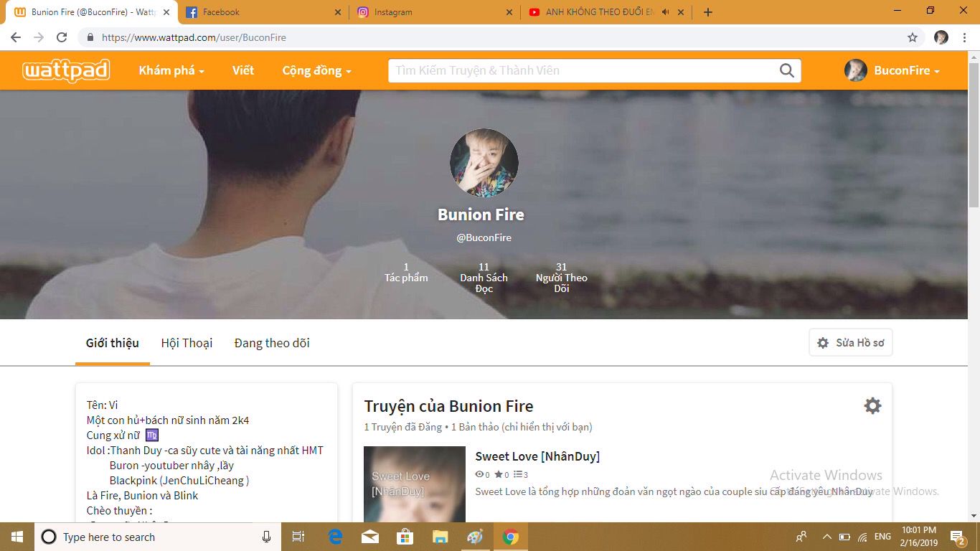Expand the Khám phá dropdown
The width and height of the screenshot is (980, 551).
click(171, 70)
